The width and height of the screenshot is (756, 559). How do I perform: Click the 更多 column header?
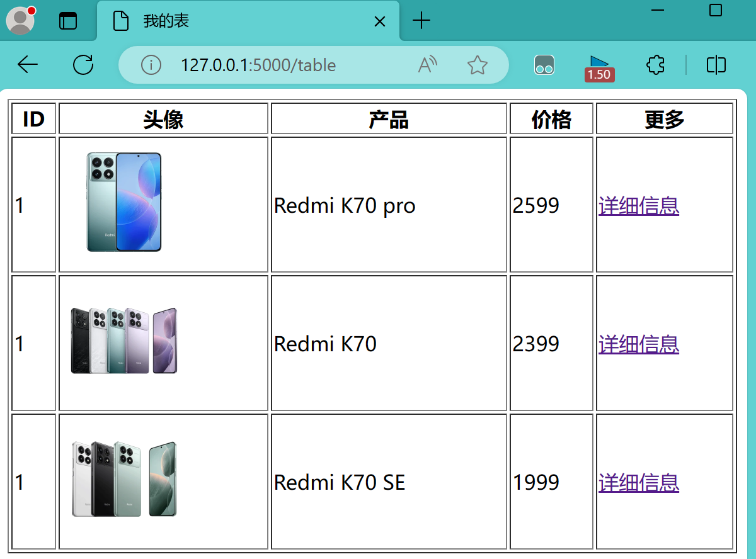(x=665, y=118)
